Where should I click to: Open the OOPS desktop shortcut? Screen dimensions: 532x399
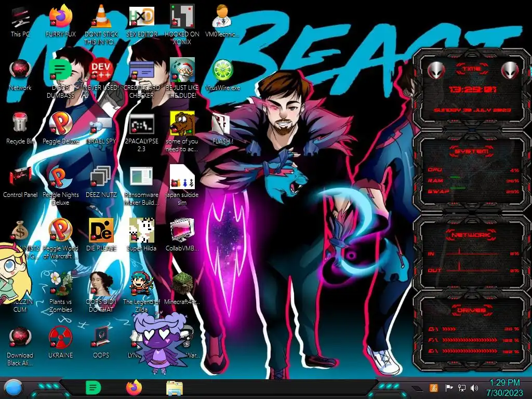pyautogui.click(x=101, y=343)
